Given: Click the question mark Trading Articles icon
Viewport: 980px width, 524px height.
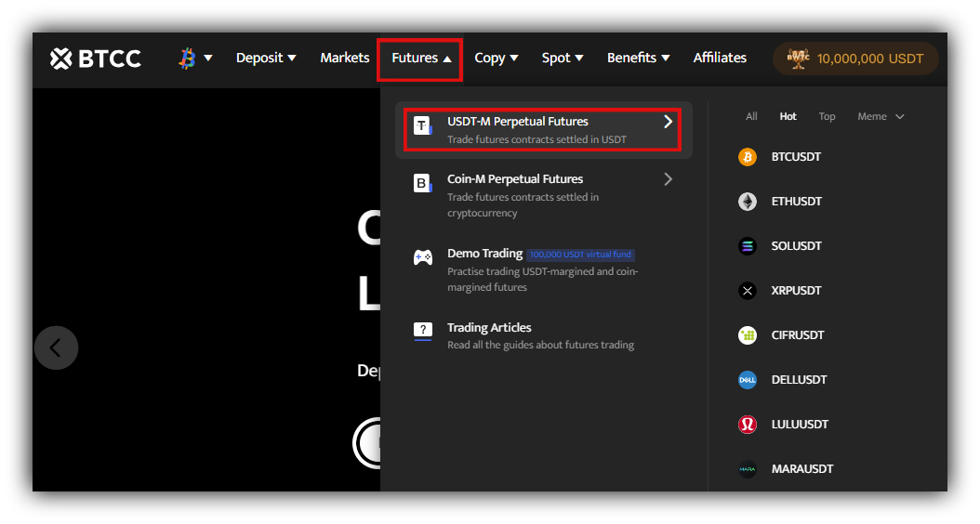Looking at the screenshot, I should pyautogui.click(x=422, y=331).
